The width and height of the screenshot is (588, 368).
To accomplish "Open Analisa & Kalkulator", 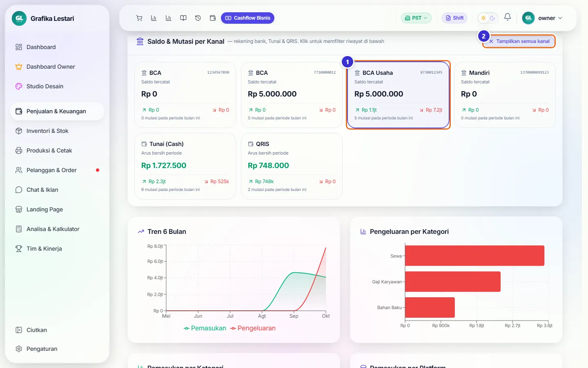I will 57,229.
